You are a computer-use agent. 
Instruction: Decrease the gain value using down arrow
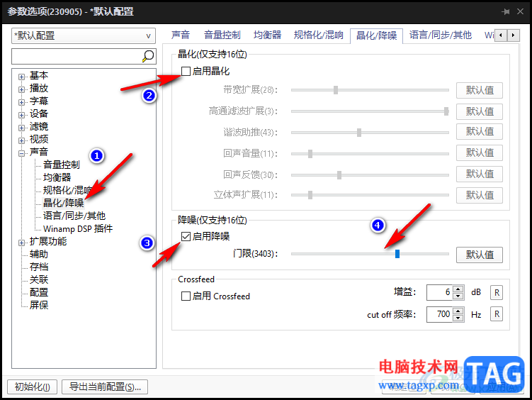458,296
